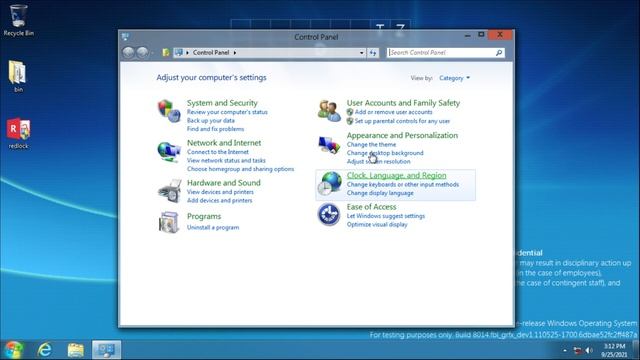Open the View by Category dropdown

tap(454, 78)
